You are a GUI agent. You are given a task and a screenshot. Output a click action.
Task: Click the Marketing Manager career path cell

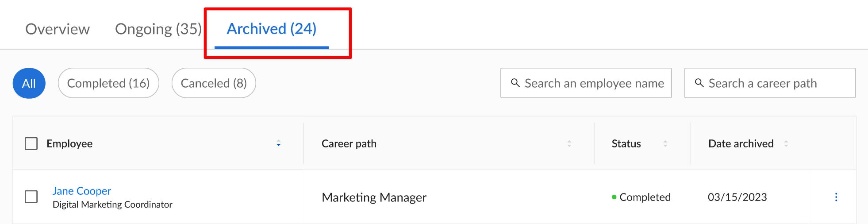(x=374, y=197)
